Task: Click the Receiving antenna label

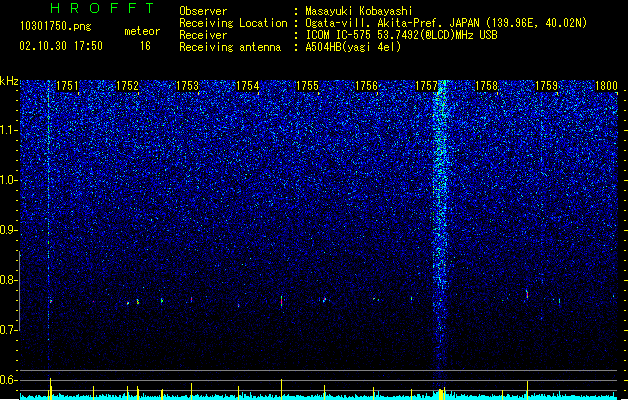Action: tap(230, 47)
